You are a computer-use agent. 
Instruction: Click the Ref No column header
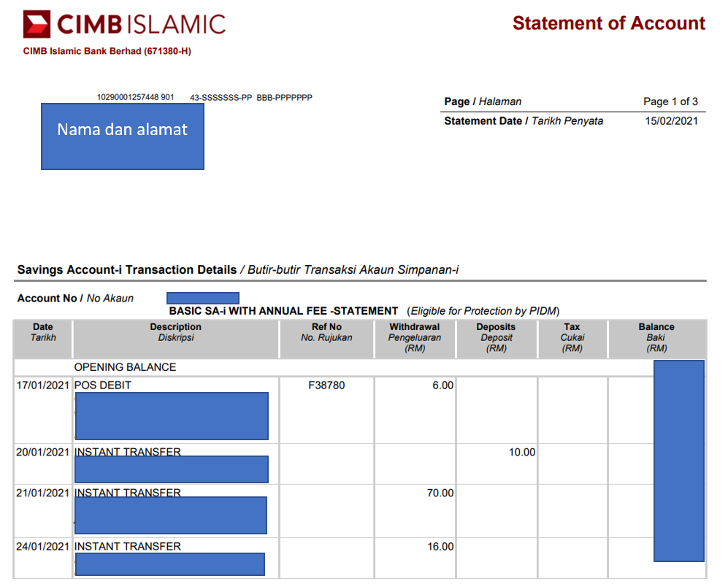[326, 332]
